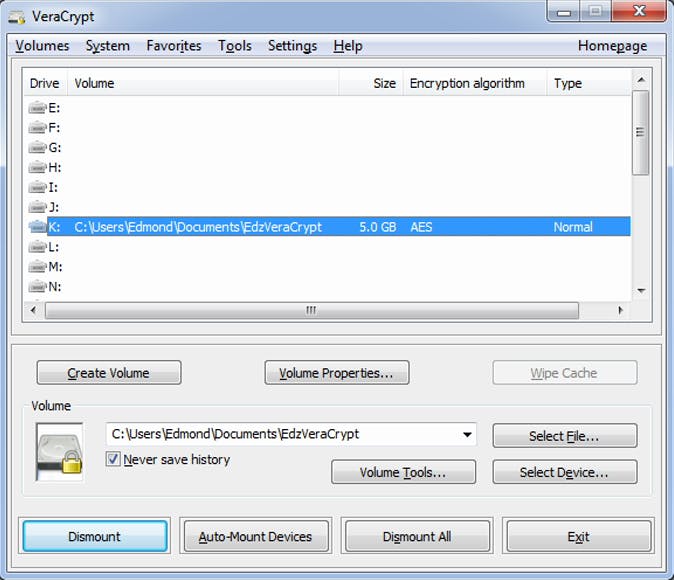Click the drive icon for J:
This screenshot has height=580, width=674.
click(x=37, y=207)
